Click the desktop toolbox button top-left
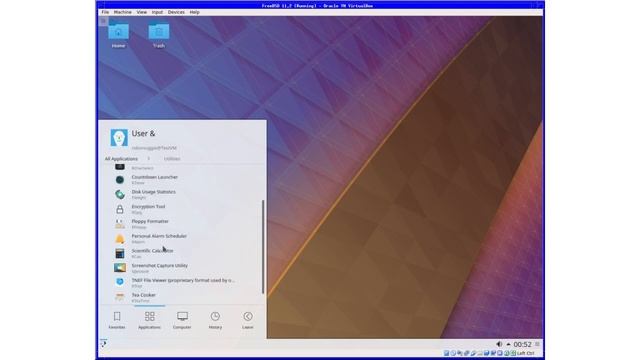The image size is (640, 360). 103,21
